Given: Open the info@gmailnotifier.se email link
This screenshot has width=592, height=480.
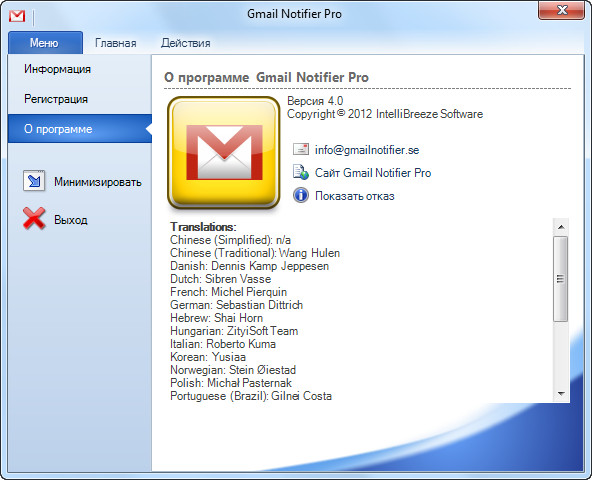Looking at the screenshot, I should click(367, 150).
